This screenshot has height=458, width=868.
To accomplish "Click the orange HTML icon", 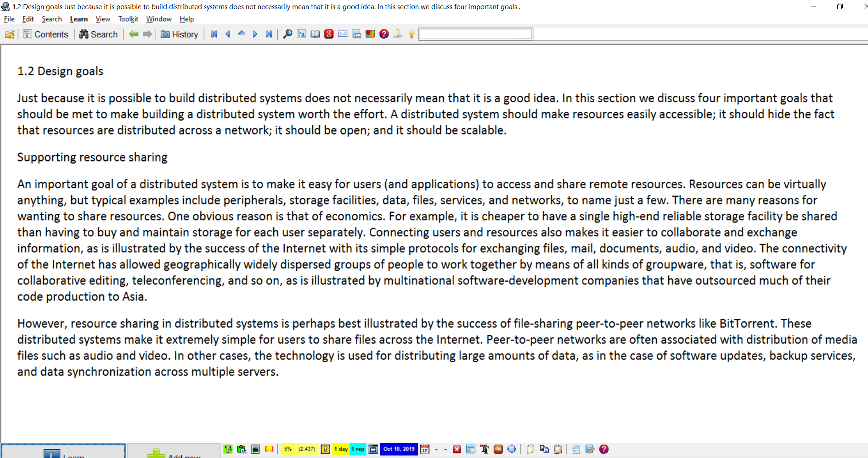I will [498, 449].
